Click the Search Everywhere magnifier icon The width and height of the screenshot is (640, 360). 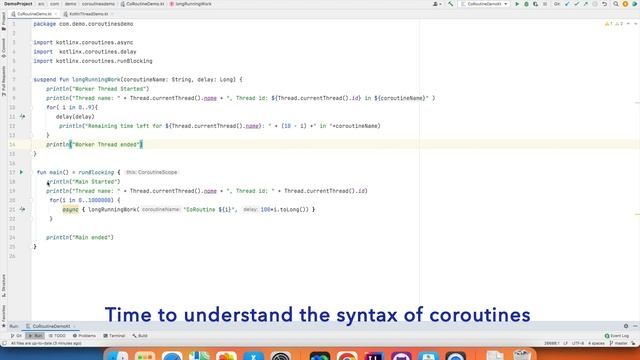tap(616, 4)
